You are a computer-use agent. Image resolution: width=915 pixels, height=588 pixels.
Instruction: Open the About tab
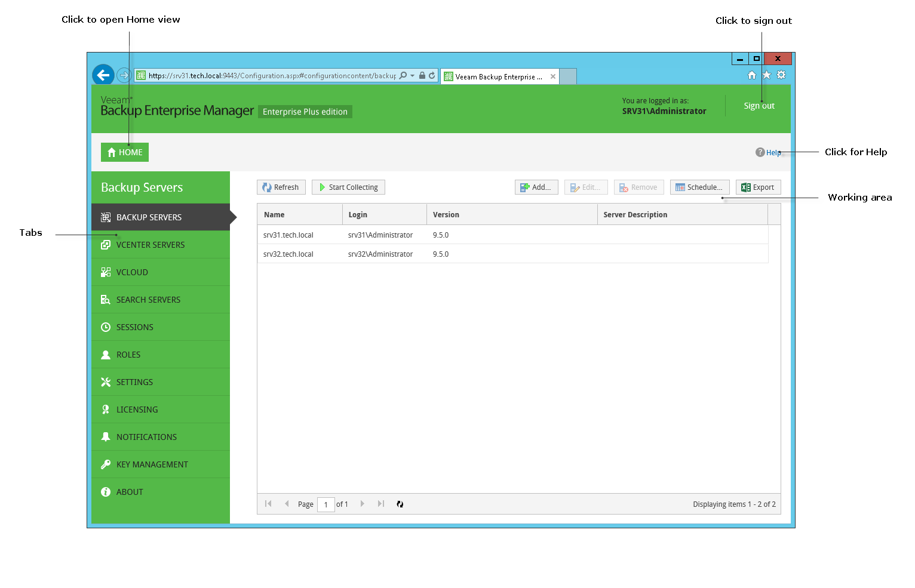click(161, 492)
